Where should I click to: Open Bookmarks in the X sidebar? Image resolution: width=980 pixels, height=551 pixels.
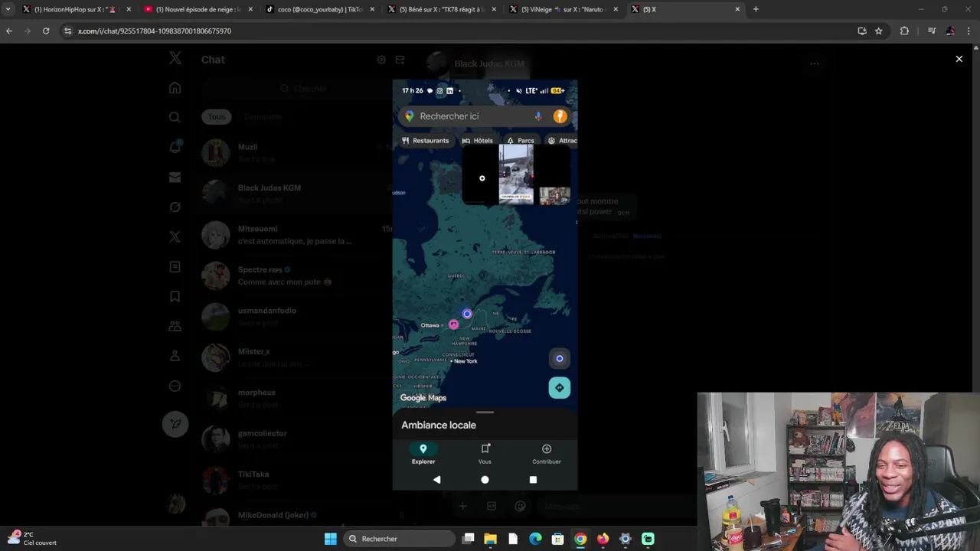click(x=175, y=296)
